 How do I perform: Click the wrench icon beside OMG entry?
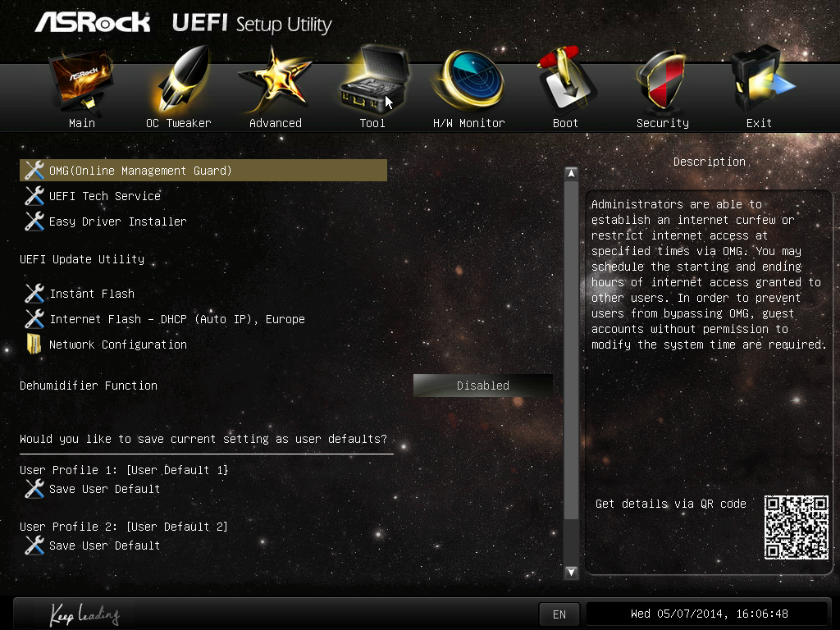[34, 171]
